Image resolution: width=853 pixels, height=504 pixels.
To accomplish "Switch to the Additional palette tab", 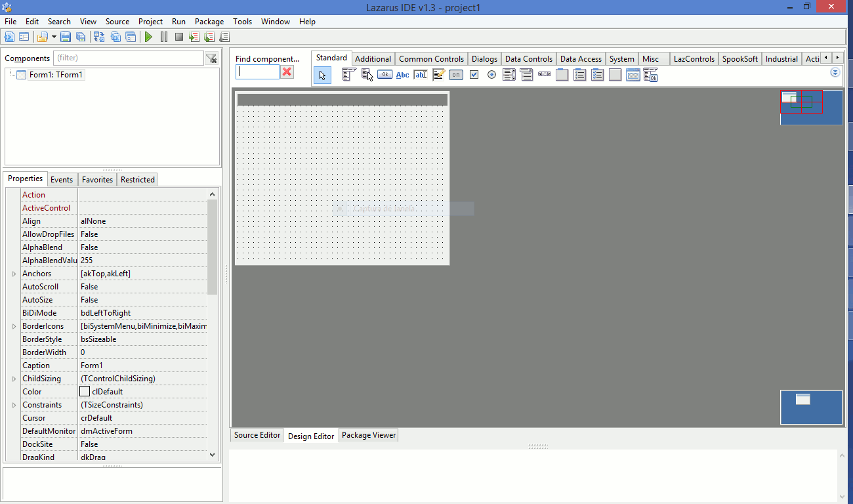I will click(373, 59).
